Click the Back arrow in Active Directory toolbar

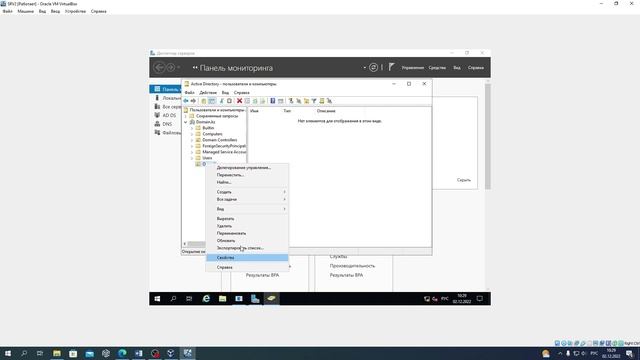pos(186,101)
